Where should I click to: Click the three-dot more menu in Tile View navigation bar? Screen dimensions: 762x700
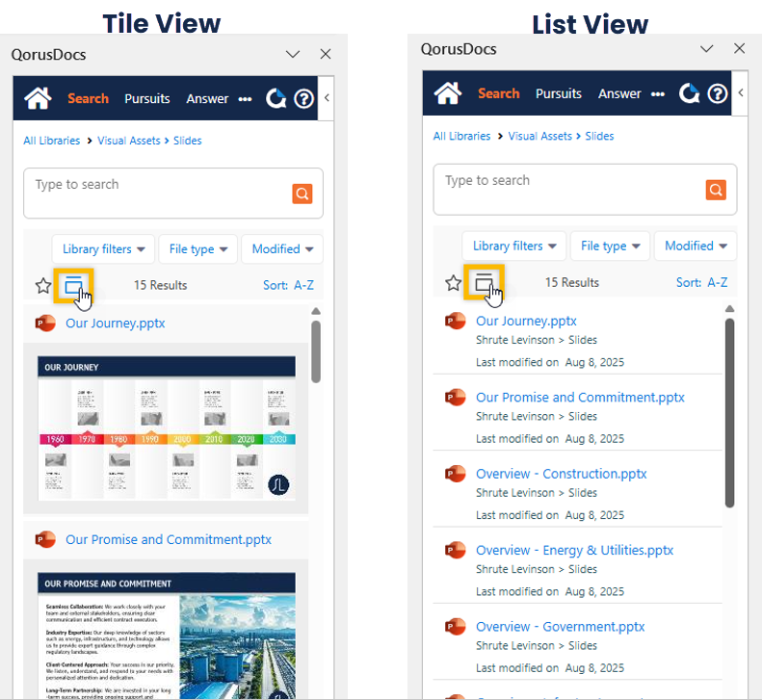point(245,98)
